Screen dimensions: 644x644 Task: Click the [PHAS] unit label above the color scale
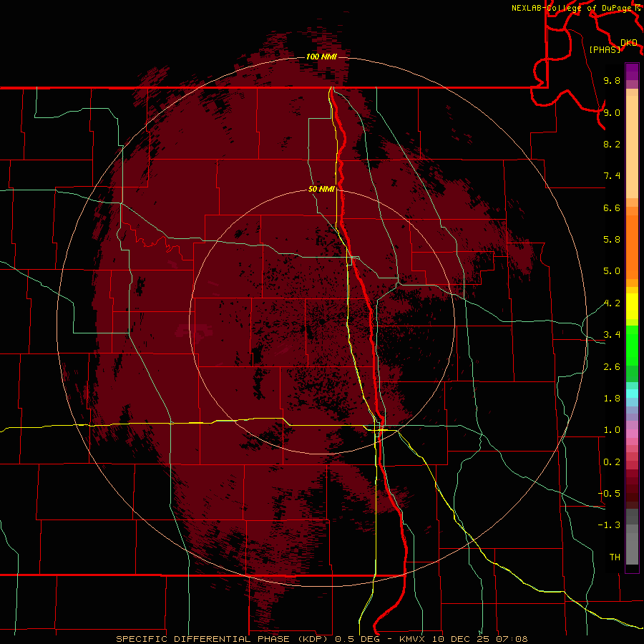[x=605, y=49]
